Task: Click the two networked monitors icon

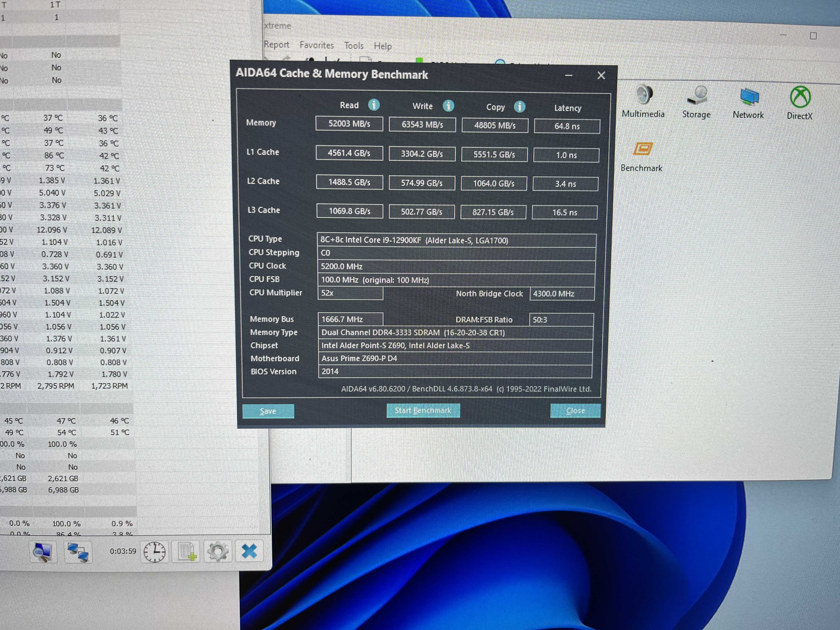Action: 78,552
